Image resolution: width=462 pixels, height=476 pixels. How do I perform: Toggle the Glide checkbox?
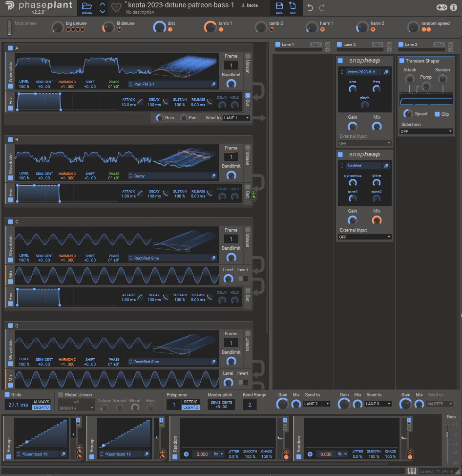[7, 395]
